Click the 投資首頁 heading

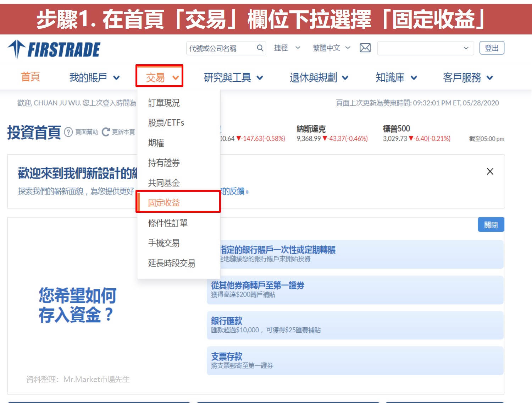point(34,132)
